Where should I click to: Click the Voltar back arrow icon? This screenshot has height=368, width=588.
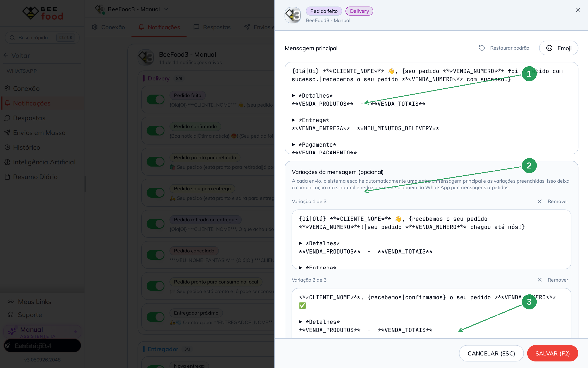click(x=6, y=55)
